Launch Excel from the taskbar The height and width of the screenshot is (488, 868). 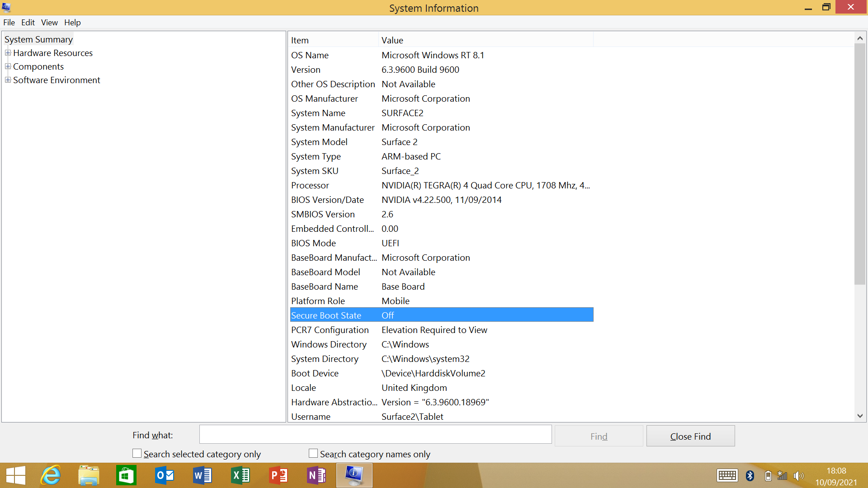(x=240, y=475)
